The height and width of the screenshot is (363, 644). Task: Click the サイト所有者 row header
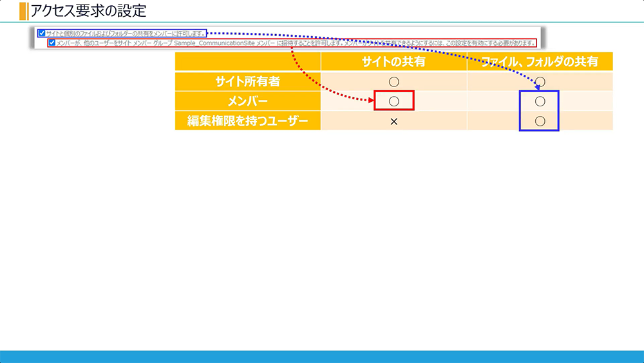pyautogui.click(x=248, y=81)
